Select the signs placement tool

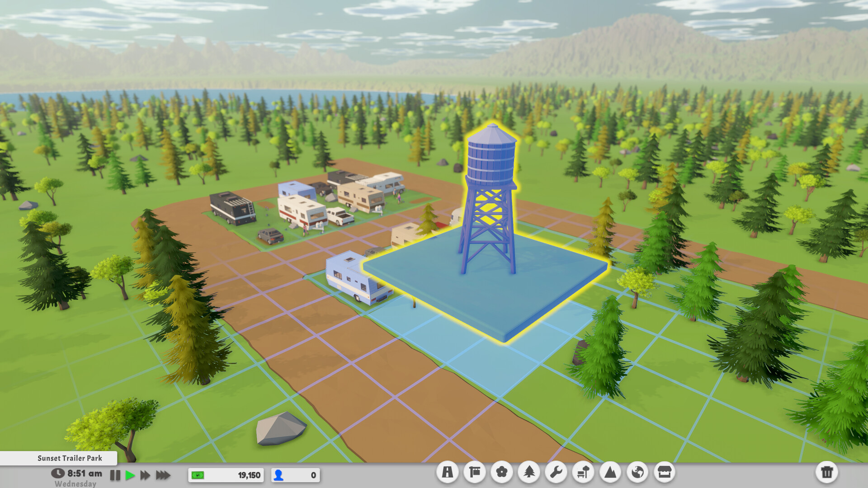tap(475, 472)
